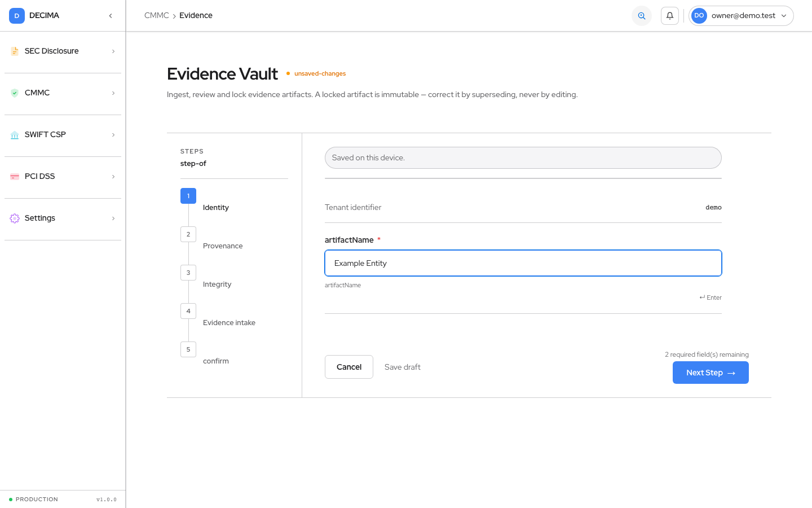The height and width of the screenshot is (508, 812).
Task: Click the 'Saved on this device.' notice
Action: 523,157
